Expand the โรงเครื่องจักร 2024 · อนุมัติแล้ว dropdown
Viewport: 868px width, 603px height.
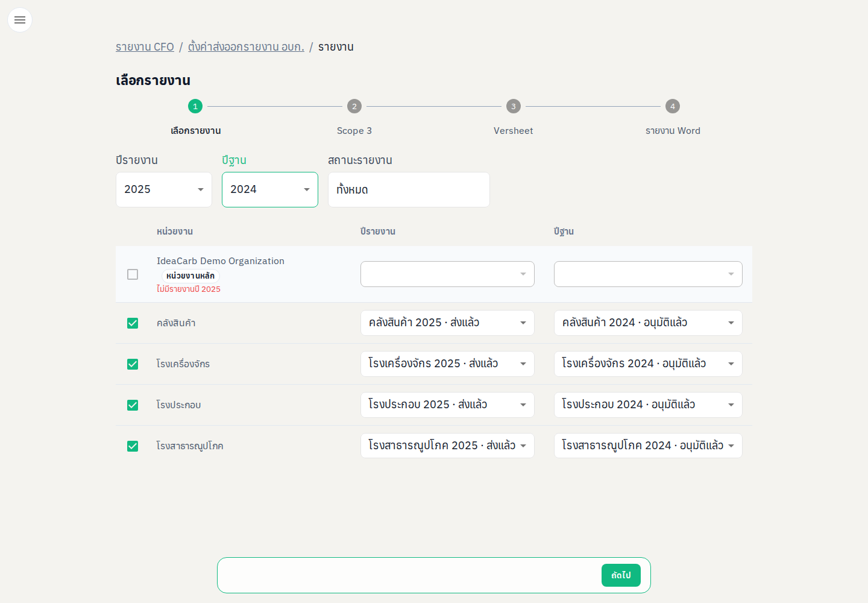[648, 364]
